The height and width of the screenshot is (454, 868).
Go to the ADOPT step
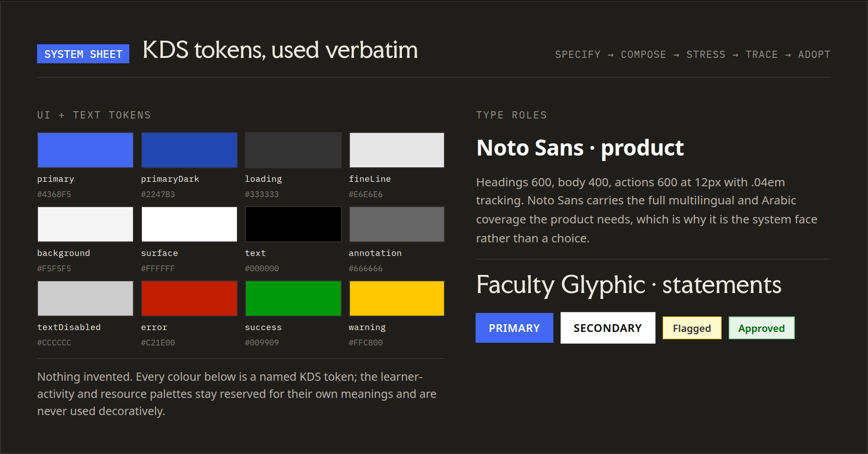pos(814,54)
